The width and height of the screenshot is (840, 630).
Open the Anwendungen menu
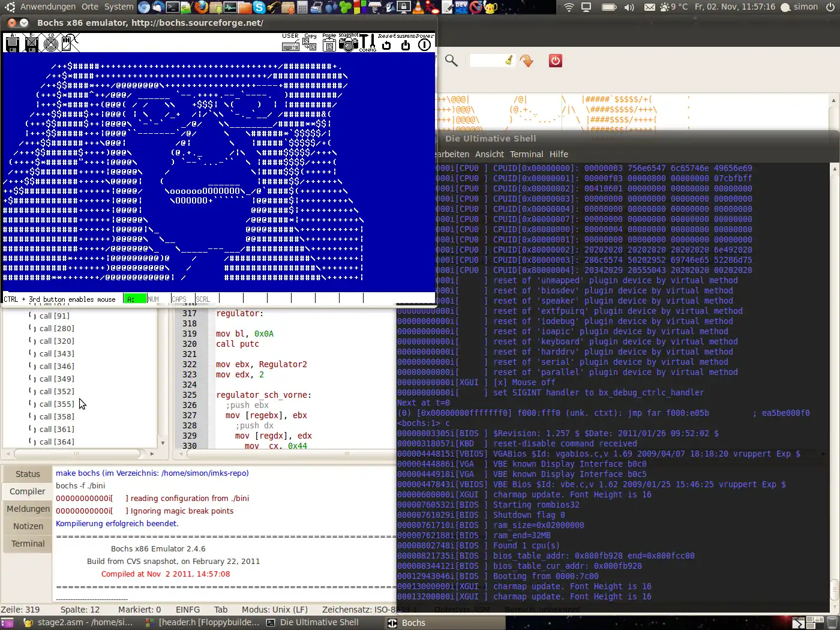48,7
